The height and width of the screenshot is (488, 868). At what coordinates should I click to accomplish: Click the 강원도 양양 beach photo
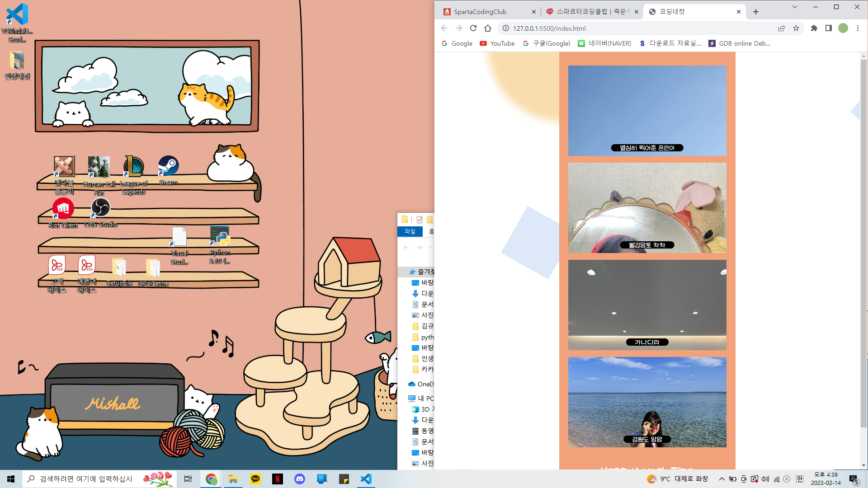point(647,402)
